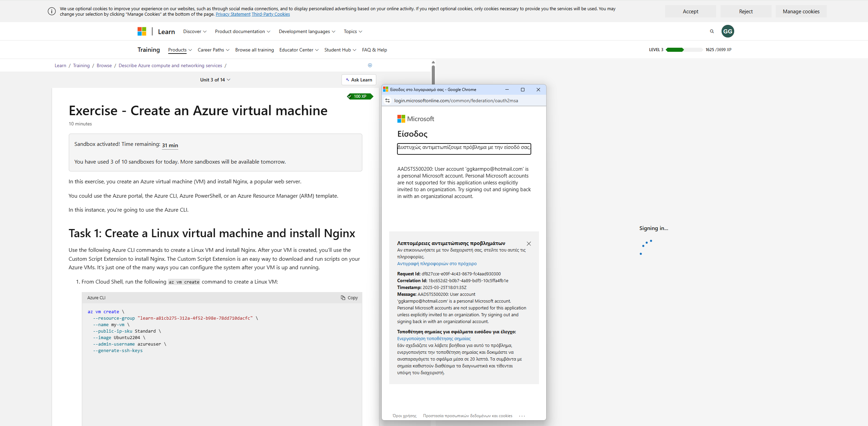Open the search magnifier icon
The height and width of the screenshot is (426, 868).
[712, 31]
